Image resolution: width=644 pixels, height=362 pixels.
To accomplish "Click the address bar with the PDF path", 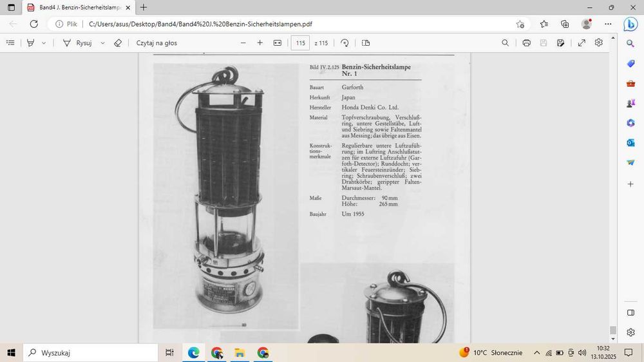I will pos(287,24).
